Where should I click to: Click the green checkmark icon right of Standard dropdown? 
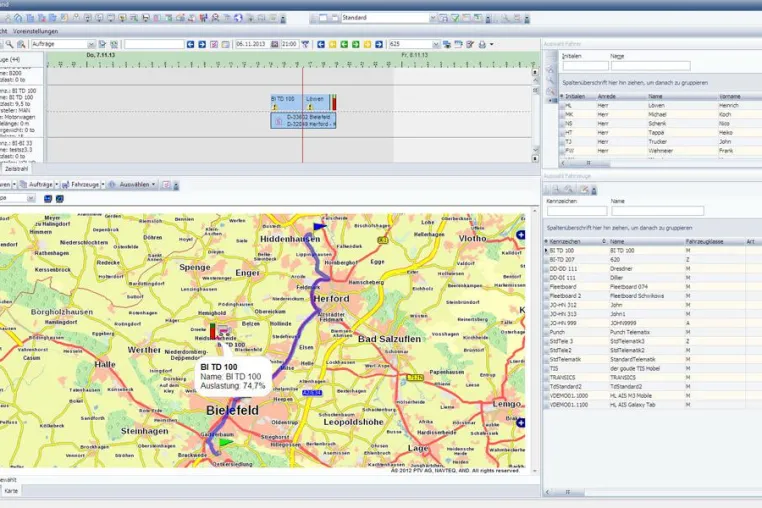(455, 18)
